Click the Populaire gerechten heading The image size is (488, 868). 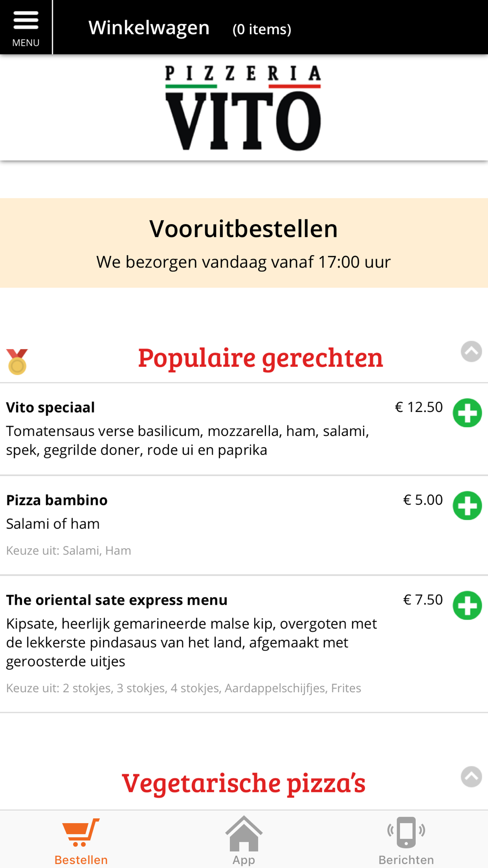(260, 357)
